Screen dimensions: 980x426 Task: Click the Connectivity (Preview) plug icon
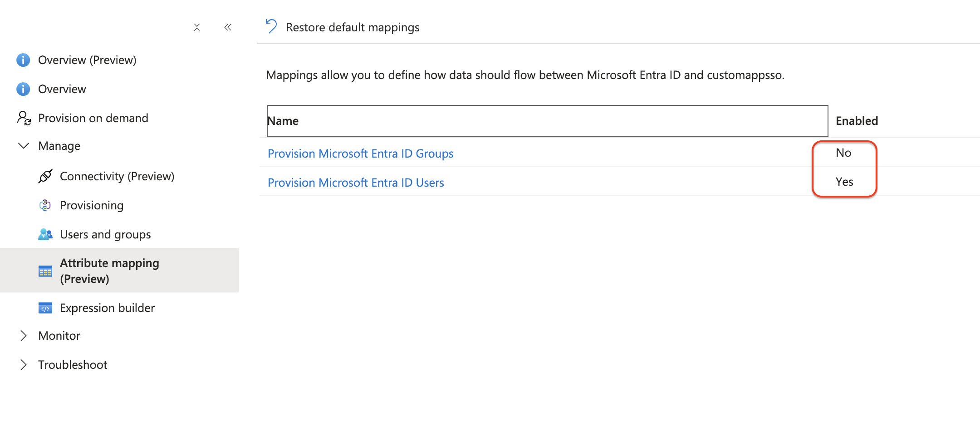pyautogui.click(x=45, y=176)
